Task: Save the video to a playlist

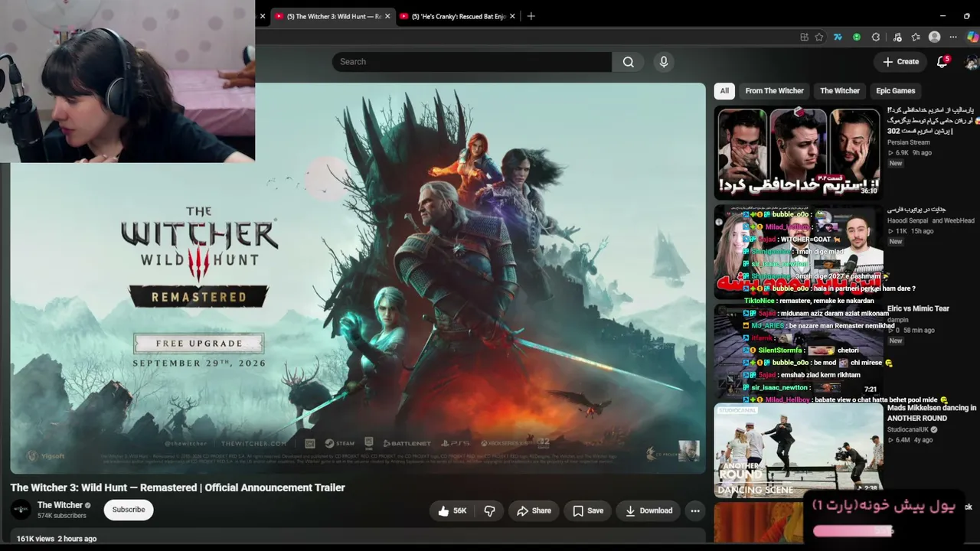Action: point(588,510)
